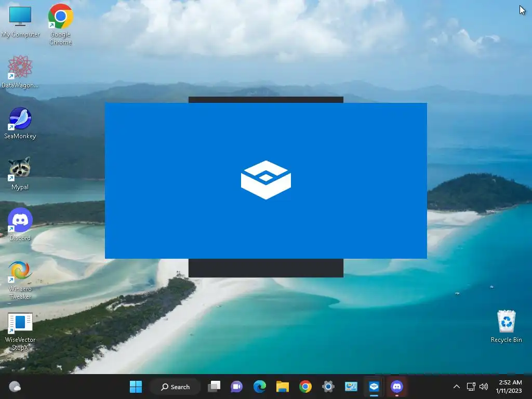The image size is (532, 399).
Task: Open Settings gear in taskbar
Action: (x=328, y=387)
